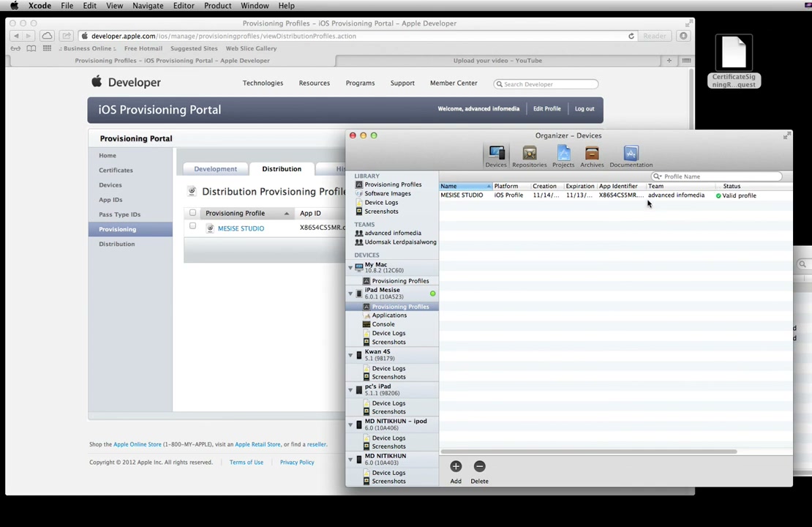The width and height of the screenshot is (812, 527).
Task: Show bookmarks via book icon in Safari
Action: coord(31,48)
